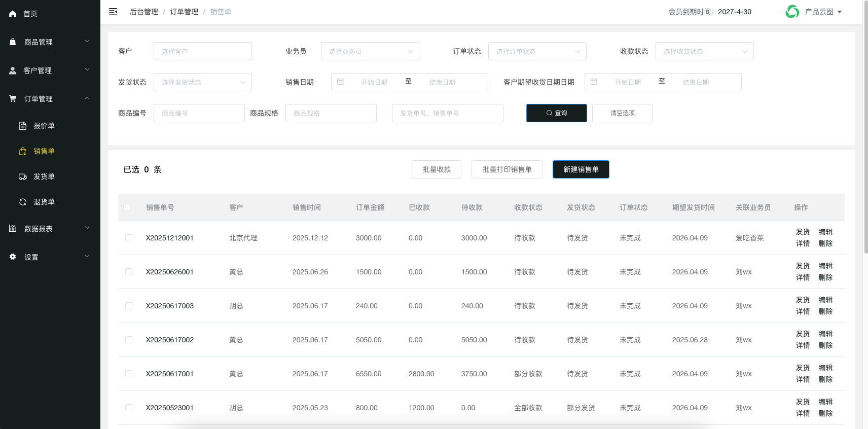Open the 订单状态 dropdown
Viewport: 868px width, 429px height.
point(537,51)
